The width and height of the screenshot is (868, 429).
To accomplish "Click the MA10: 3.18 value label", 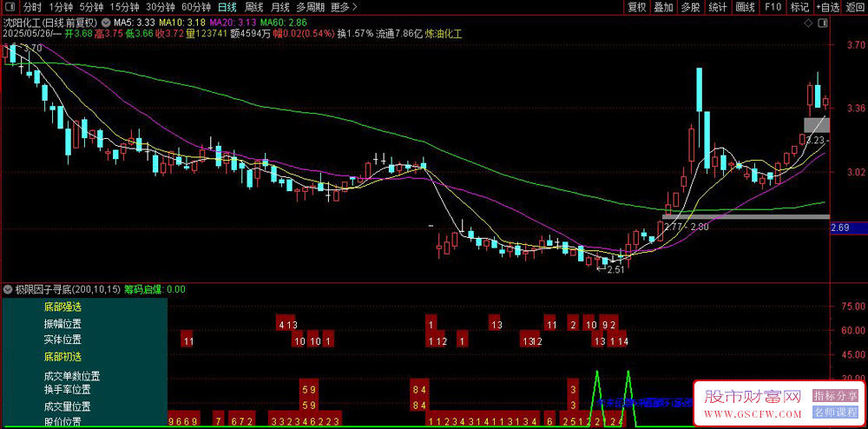I will pyautogui.click(x=182, y=23).
